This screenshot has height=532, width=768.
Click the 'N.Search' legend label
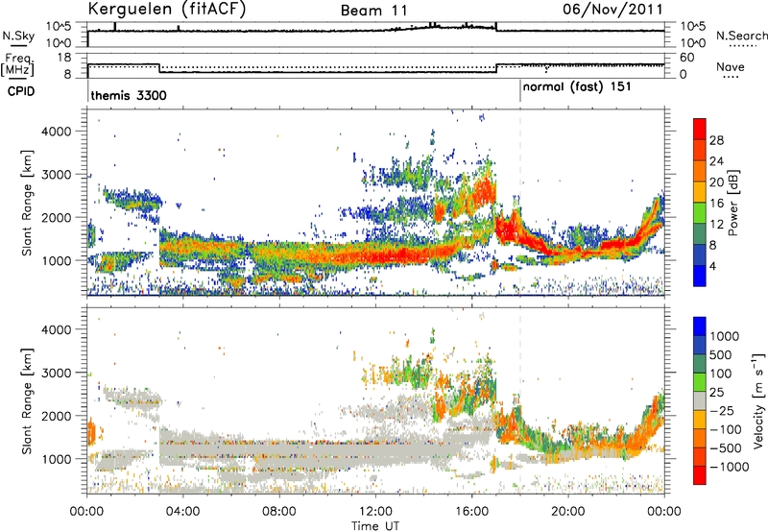pyautogui.click(x=741, y=36)
